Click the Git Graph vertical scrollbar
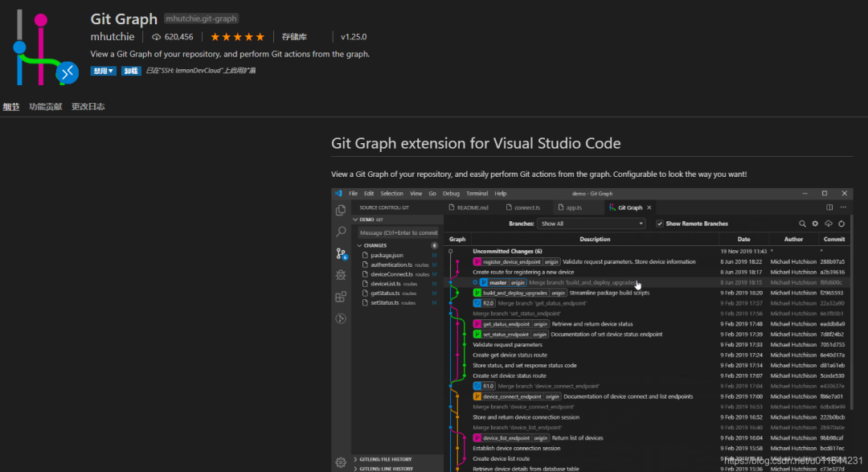The height and width of the screenshot is (472, 868). [x=850, y=313]
